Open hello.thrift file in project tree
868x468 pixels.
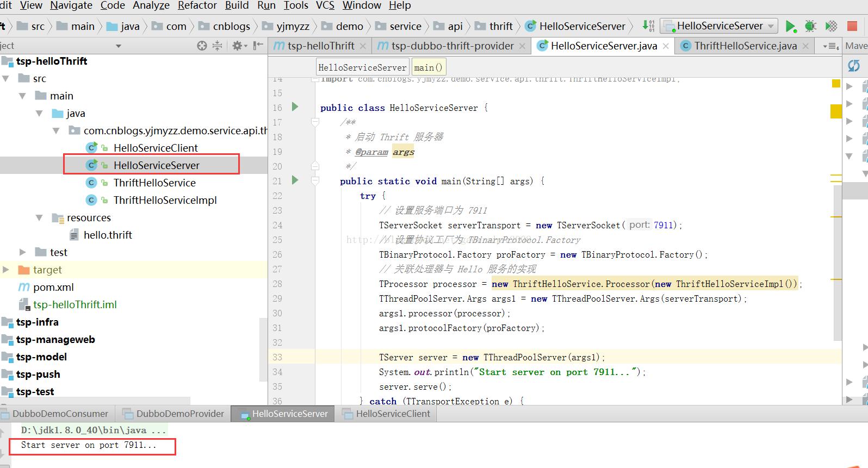pyautogui.click(x=108, y=235)
